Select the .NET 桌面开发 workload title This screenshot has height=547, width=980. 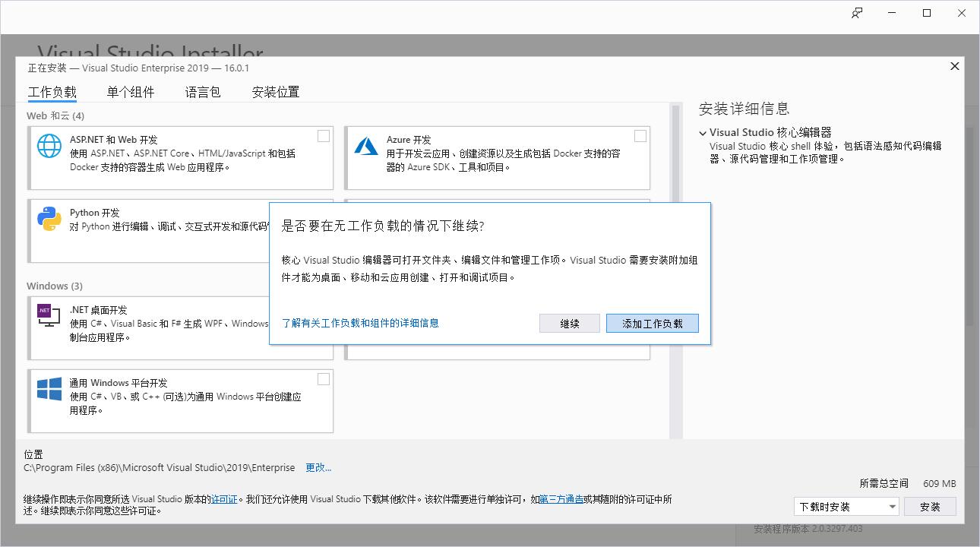(x=99, y=310)
